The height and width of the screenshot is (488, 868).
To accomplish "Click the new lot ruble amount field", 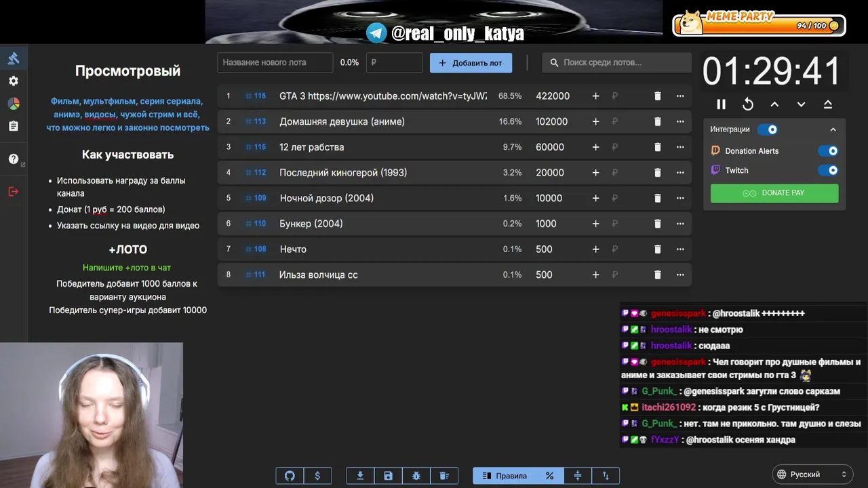I will tap(394, 62).
